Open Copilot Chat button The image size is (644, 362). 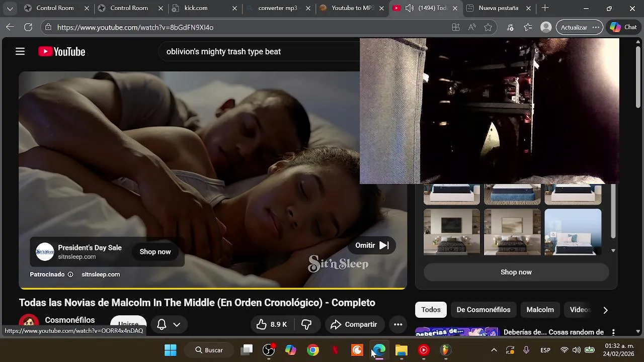pyautogui.click(x=623, y=27)
